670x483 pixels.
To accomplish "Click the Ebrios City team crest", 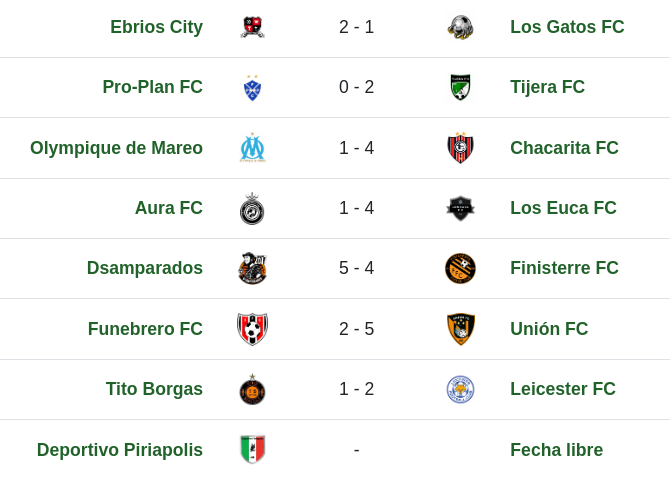I will [x=253, y=27].
